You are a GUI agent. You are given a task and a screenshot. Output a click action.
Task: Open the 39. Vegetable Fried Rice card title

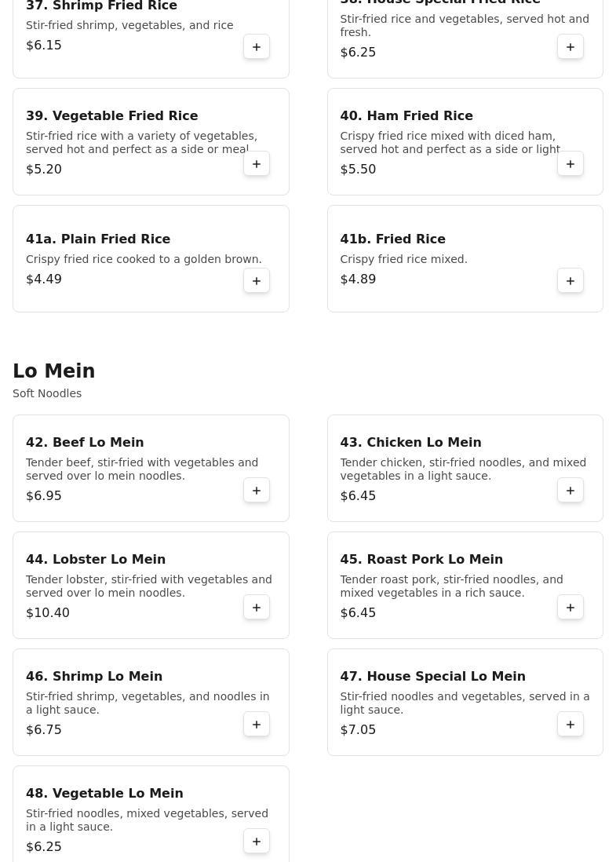click(111, 115)
